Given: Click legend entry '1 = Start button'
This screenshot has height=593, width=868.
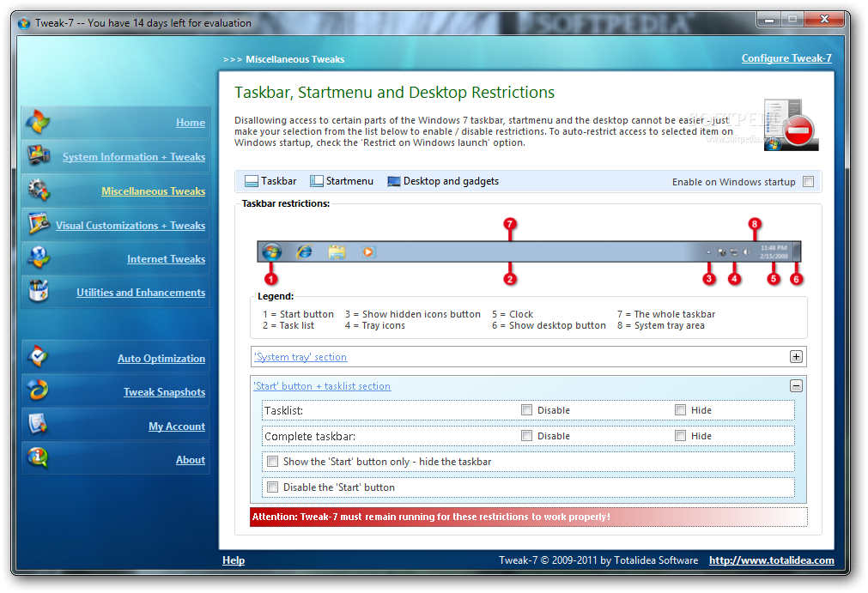Looking at the screenshot, I should pos(299,314).
